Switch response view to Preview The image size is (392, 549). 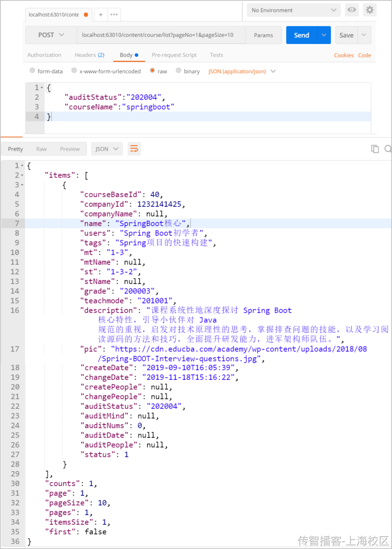coord(70,149)
